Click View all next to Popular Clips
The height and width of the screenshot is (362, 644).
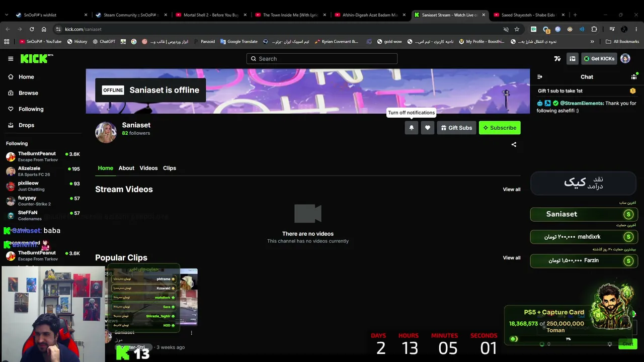(512, 258)
